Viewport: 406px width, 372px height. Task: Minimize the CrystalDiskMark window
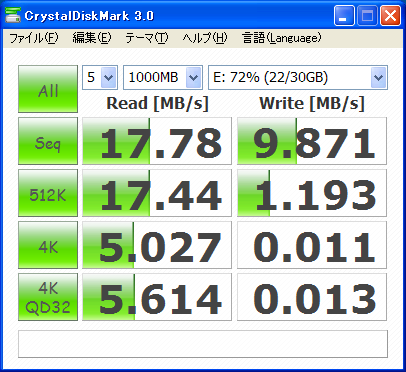point(344,16)
